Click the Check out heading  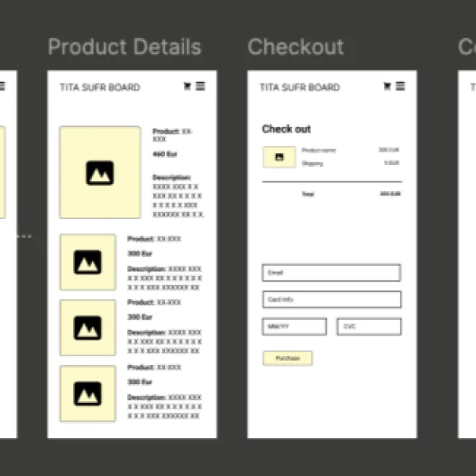[286, 129]
